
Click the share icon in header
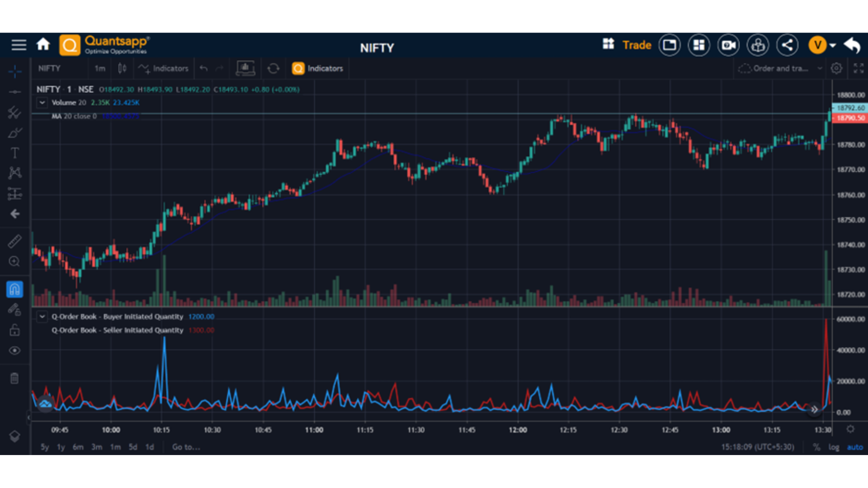tap(787, 45)
